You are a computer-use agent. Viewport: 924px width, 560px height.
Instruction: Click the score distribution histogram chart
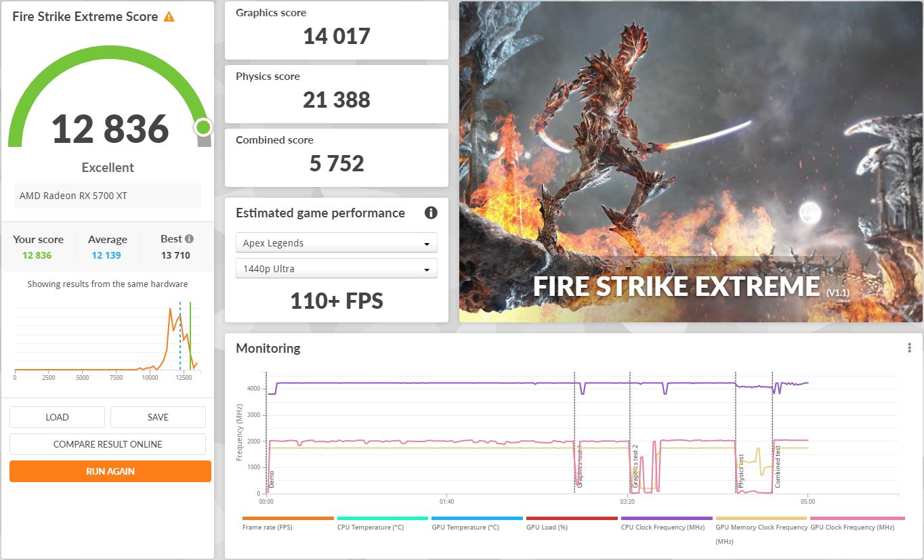106,341
